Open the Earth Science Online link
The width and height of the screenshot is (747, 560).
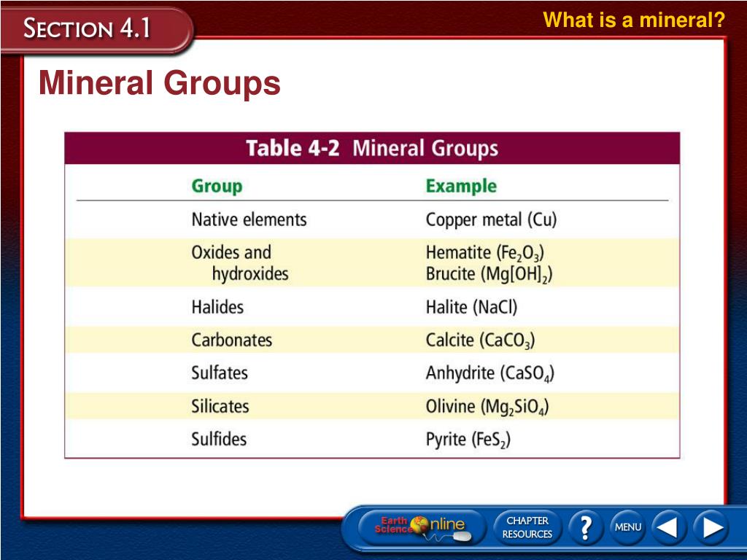point(422,528)
